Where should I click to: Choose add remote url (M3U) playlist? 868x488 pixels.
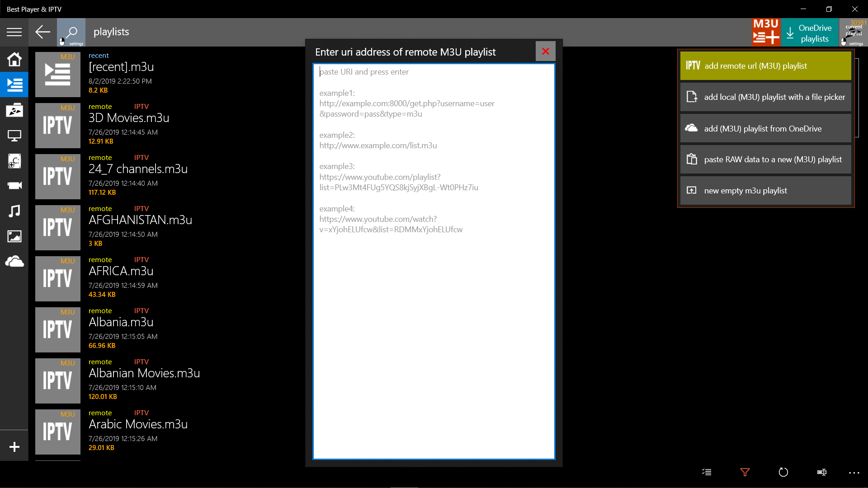(x=765, y=66)
